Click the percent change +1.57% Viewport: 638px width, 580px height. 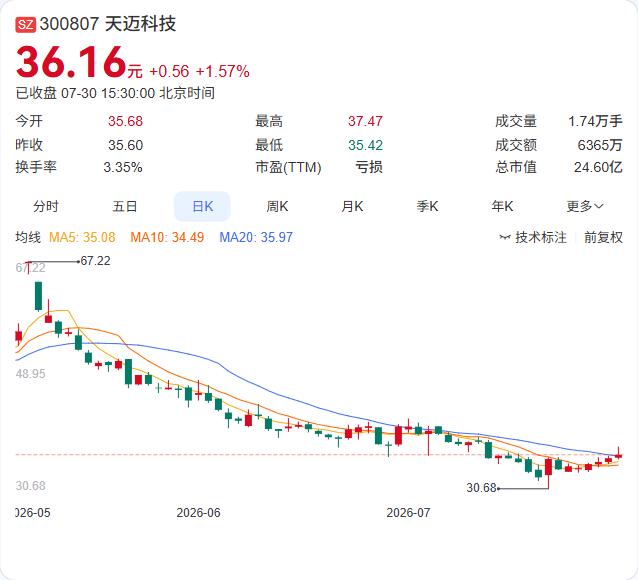[x=223, y=71]
